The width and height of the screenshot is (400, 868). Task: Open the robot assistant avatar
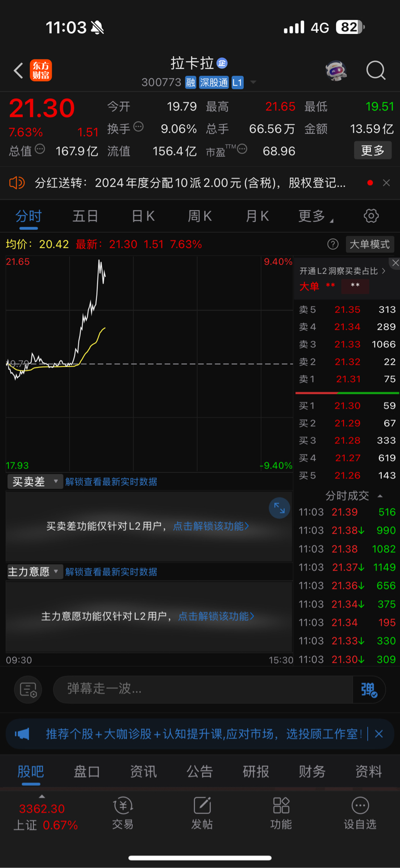click(336, 70)
